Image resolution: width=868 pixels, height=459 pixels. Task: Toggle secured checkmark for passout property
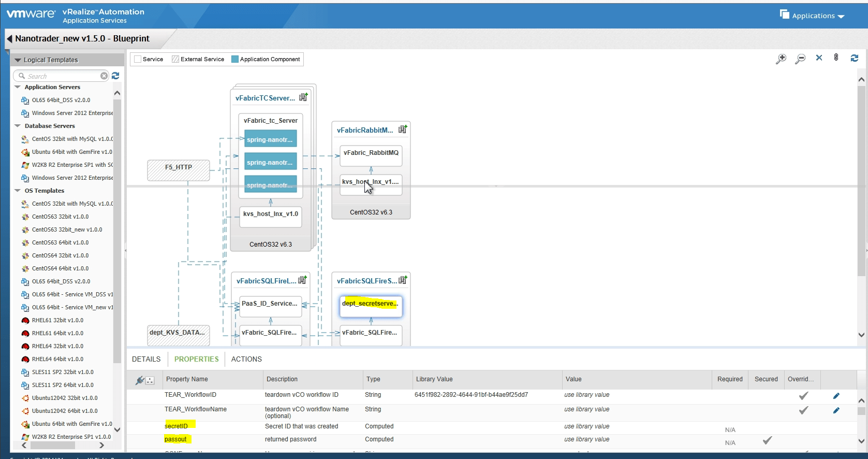pyautogui.click(x=767, y=440)
